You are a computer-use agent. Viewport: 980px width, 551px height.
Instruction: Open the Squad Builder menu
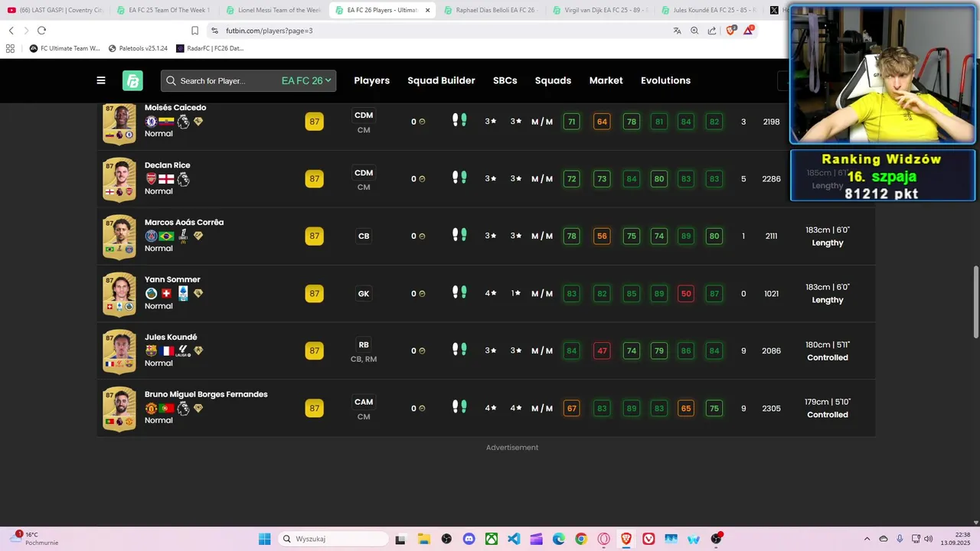(441, 80)
